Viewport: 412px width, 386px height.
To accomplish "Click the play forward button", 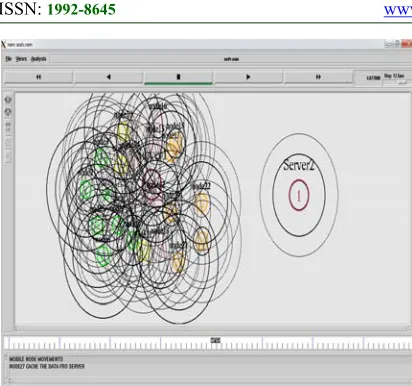I will (x=248, y=77).
